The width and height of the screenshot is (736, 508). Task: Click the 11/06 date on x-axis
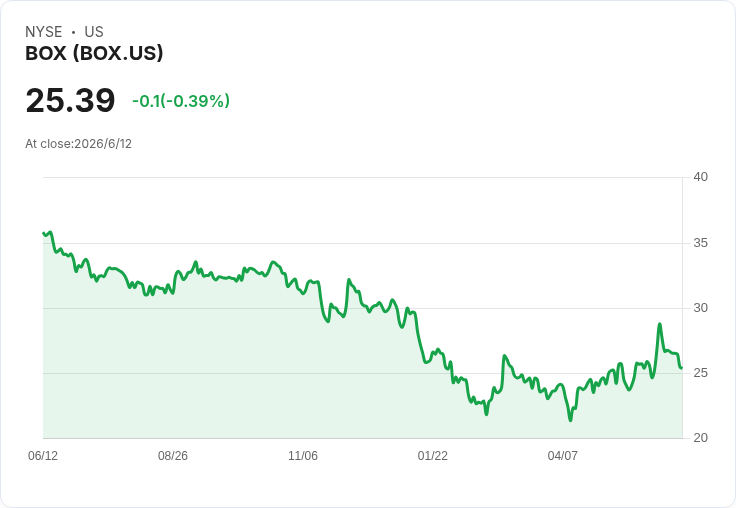click(303, 455)
